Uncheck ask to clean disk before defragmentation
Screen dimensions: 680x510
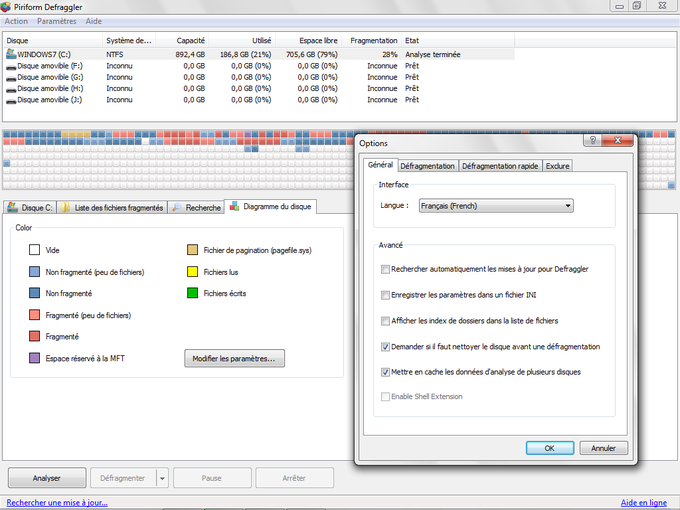pyautogui.click(x=385, y=347)
